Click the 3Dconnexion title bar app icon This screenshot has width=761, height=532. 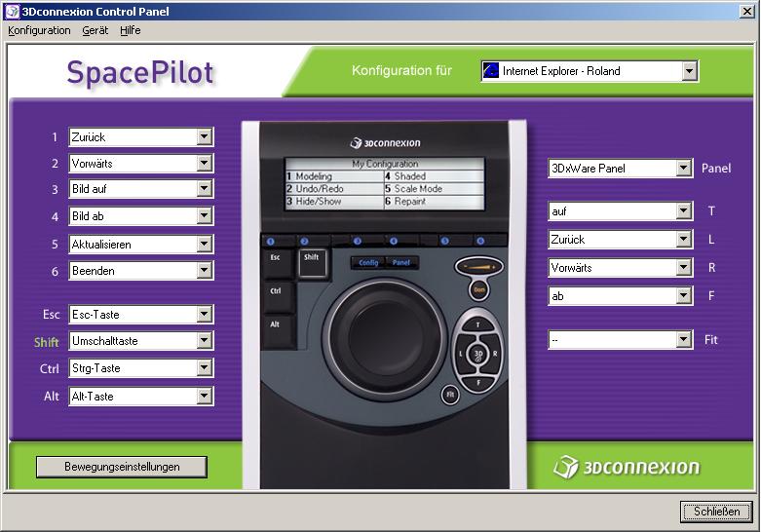point(11,11)
